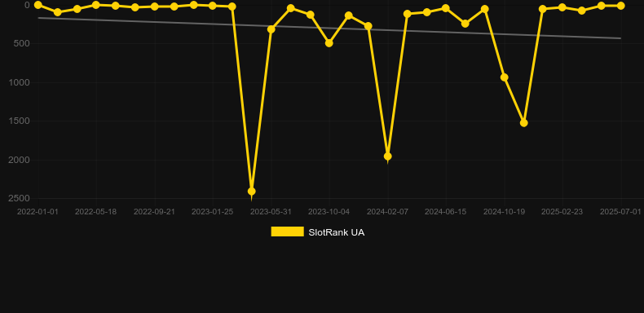Image resolution: width=644 pixels, height=313 pixels.
Task: Click the x-axis label 2022-05-18
Action: [95, 212]
